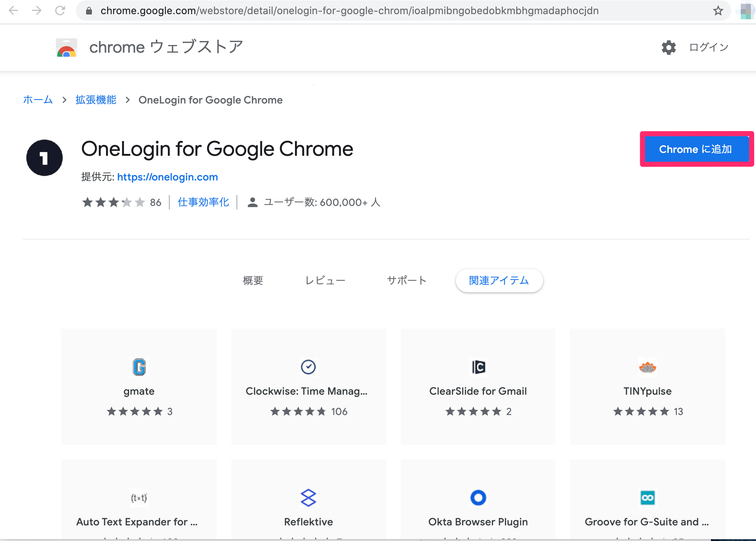The height and width of the screenshot is (541, 756).
Task: Open Okta Browser Plugin title
Action: 478,522
